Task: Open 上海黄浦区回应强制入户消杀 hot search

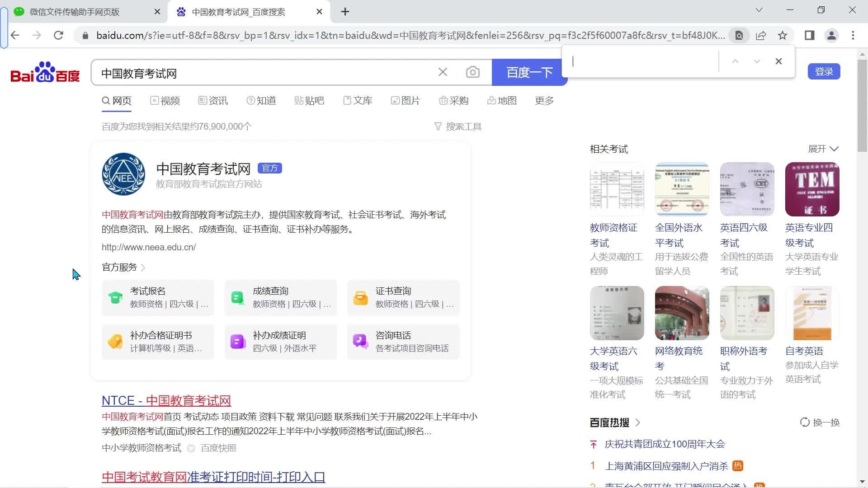Action: (666, 466)
